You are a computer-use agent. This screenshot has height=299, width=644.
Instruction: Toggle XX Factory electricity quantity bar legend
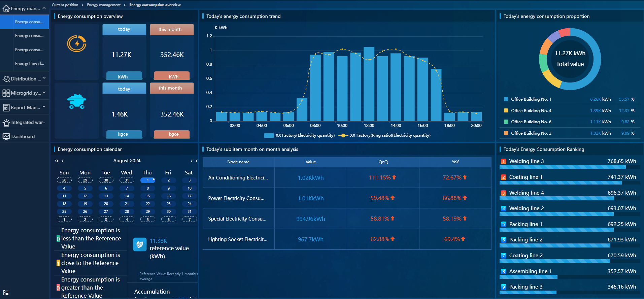(x=299, y=135)
